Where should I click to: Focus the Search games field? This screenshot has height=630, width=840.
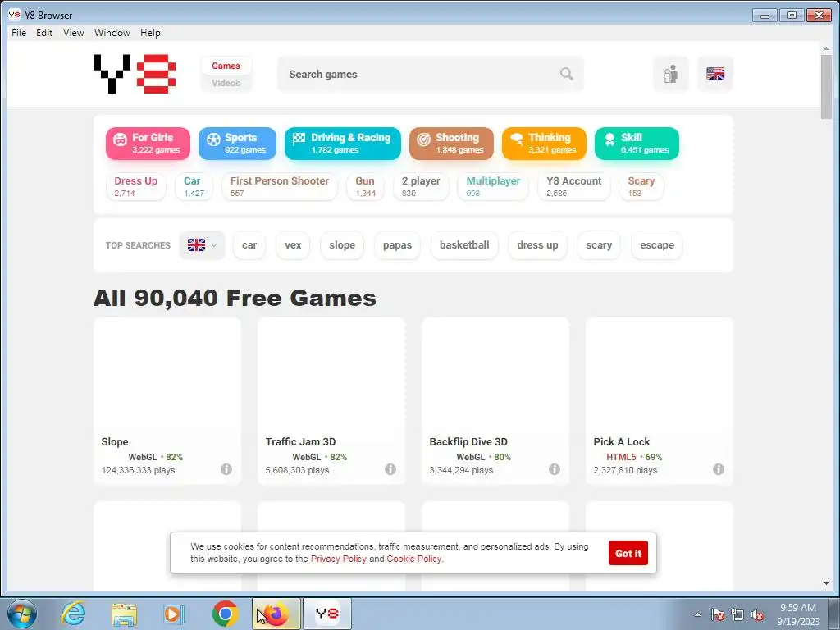click(430, 74)
